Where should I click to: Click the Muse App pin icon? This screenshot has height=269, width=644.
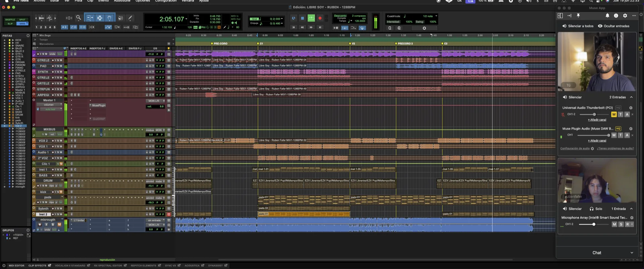click(578, 16)
